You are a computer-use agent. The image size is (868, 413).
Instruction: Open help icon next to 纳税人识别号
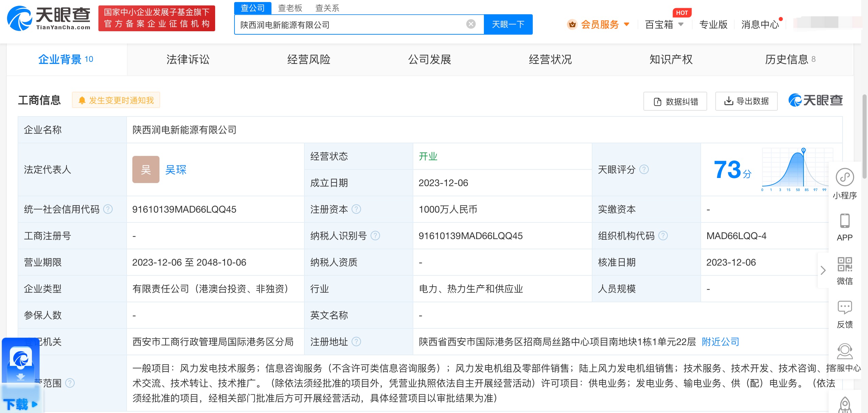point(375,236)
